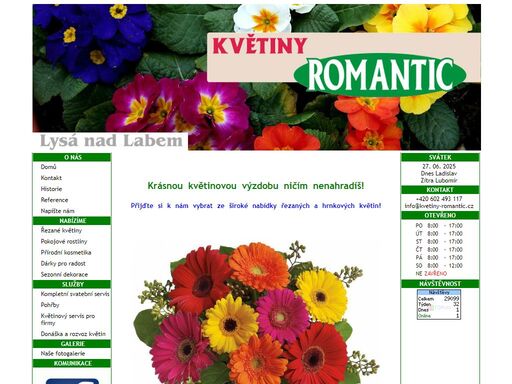This screenshot has width=512, height=384.
Task: Select the GALERIE section header
Action: [x=72, y=344]
